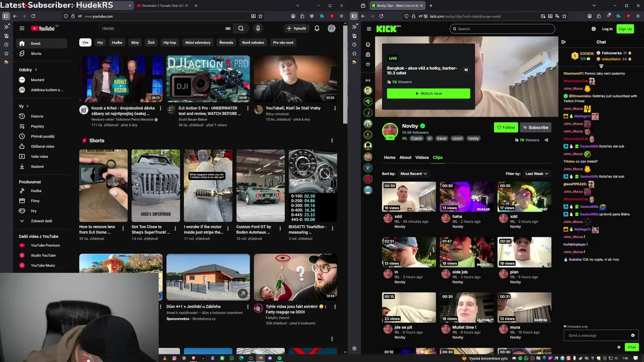Open Most Recent sort dropdown
The height and width of the screenshot is (362, 644).
point(414,174)
